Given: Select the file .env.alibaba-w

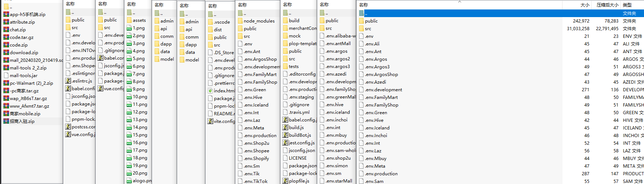Looking at the screenshot, I should point(341,36).
